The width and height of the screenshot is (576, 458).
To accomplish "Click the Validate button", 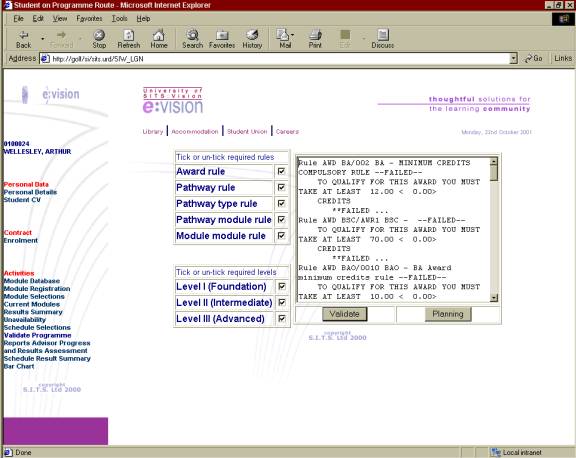I will [345, 314].
